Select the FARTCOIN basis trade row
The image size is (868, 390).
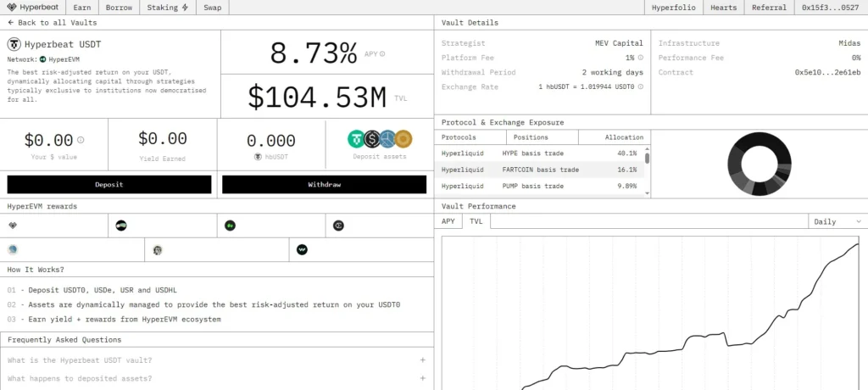pyautogui.click(x=539, y=170)
